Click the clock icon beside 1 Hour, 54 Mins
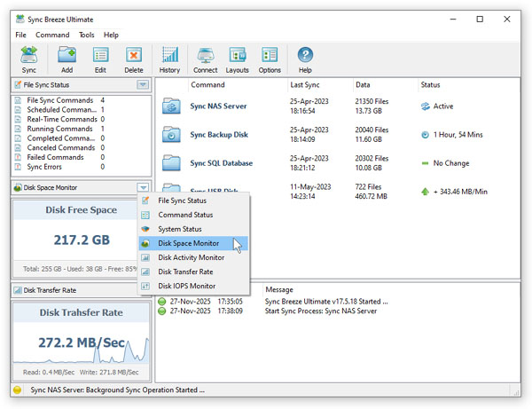The image size is (532, 409). click(425, 135)
